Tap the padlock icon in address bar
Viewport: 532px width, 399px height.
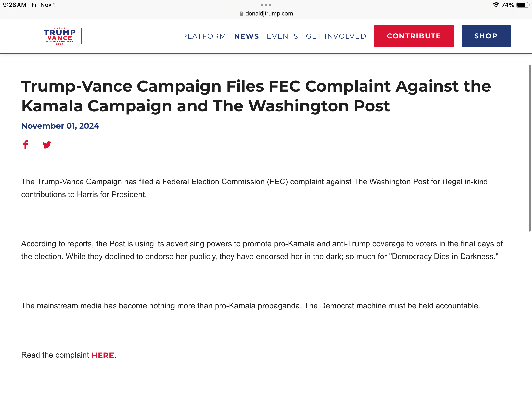point(241,14)
